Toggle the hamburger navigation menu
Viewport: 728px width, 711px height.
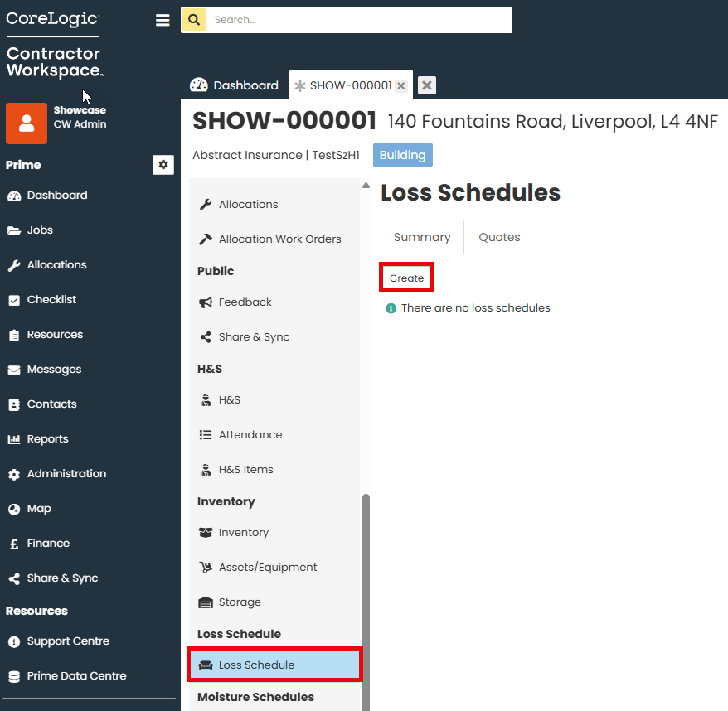[163, 20]
